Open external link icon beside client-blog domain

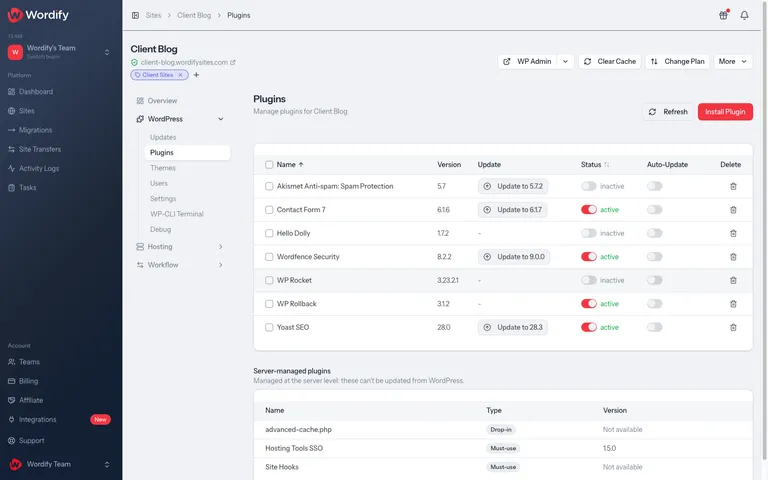coord(233,62)
